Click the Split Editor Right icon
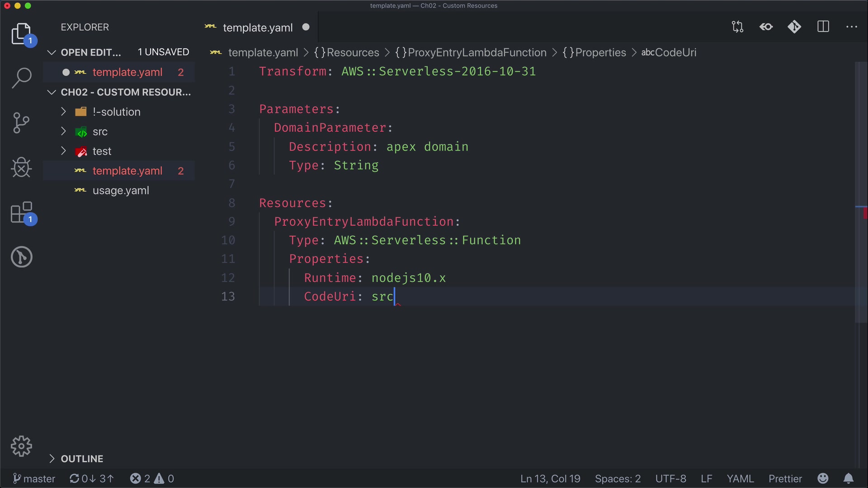The image size is (868, 488). pos(823,27)
